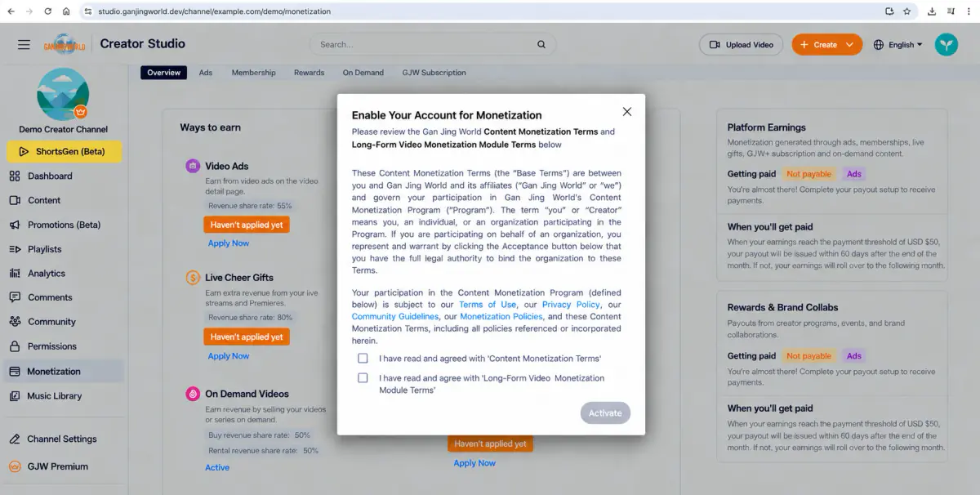Click the Video Ads purple icon
This screenshot has height=495, width=980.
193,166
